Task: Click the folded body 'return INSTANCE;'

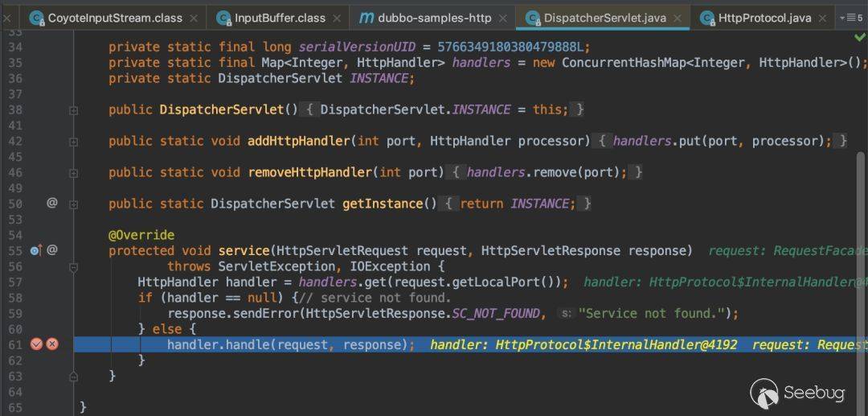Action: coord(518,204)
